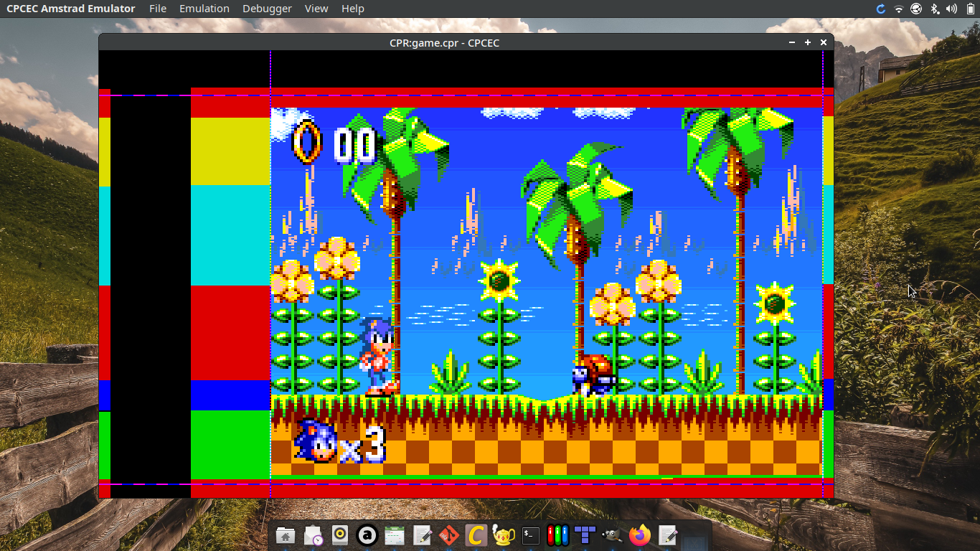Close the CPCEC emulator window
This screenshot has width=980, height=551.
coord(824,42)
